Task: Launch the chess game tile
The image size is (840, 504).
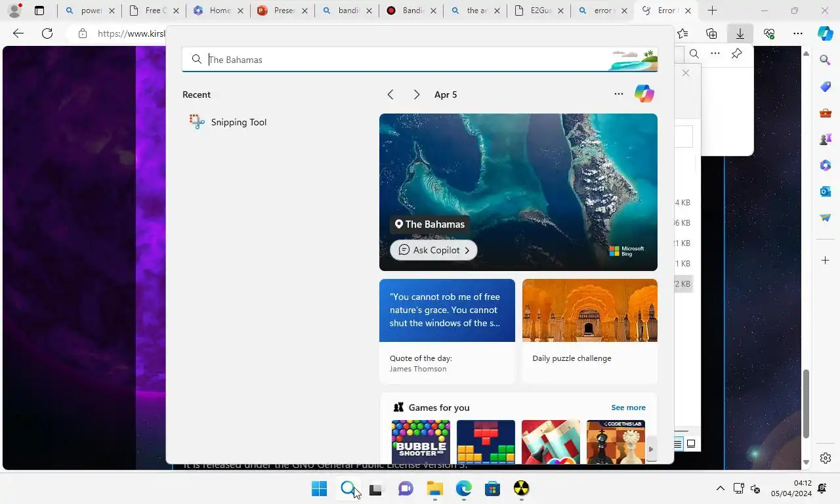Action: 616,442
